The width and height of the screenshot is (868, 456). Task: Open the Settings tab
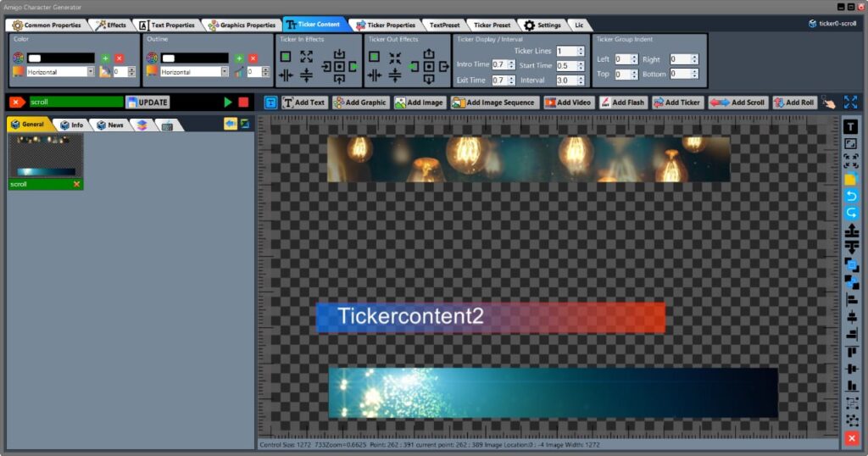[x=542, y=25]
